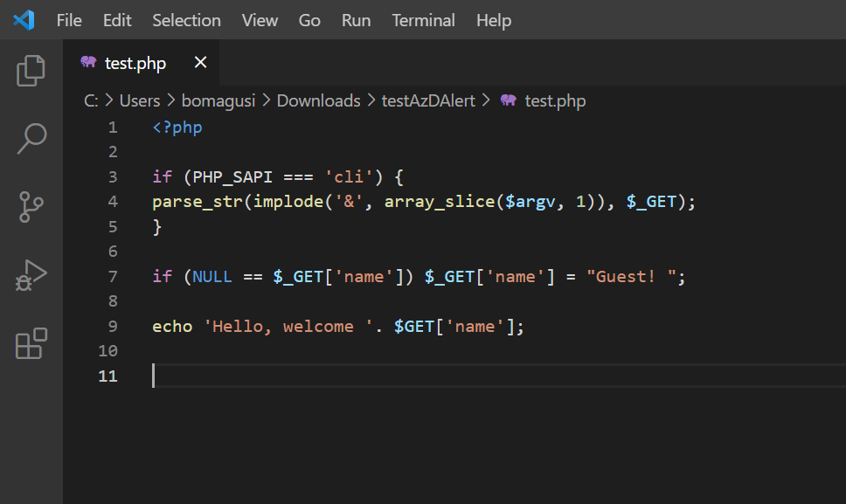
Task: Click the $_GET variable on line 4
Action: pos(651,202)
